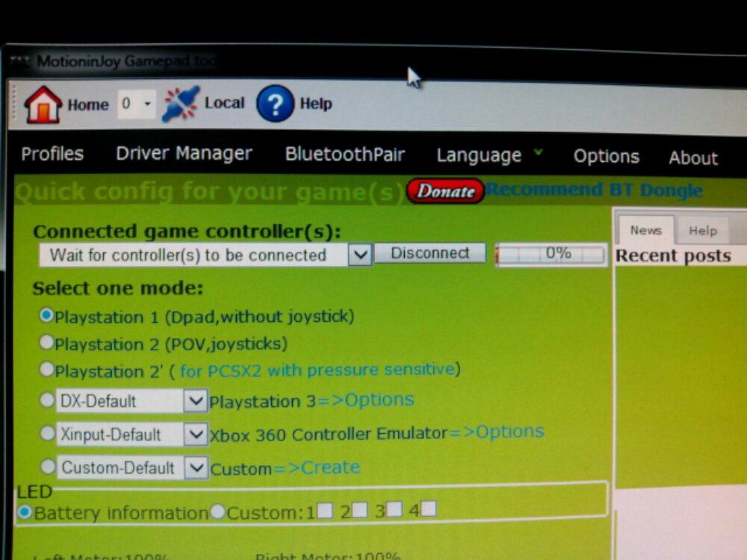Image resolution: width=747 pixels, height=560 pixels.
Task: Open the DX-Default profile dropdown
Action: click(195, 400)
